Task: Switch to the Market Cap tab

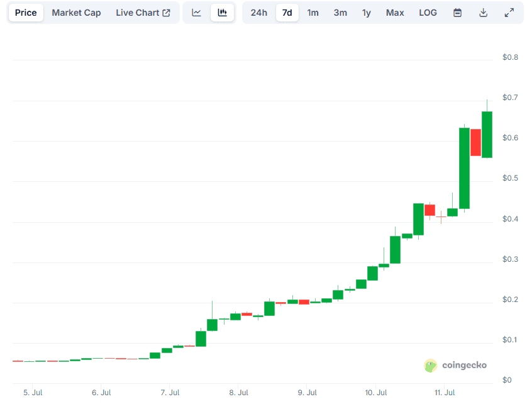Action: [76, 13]
